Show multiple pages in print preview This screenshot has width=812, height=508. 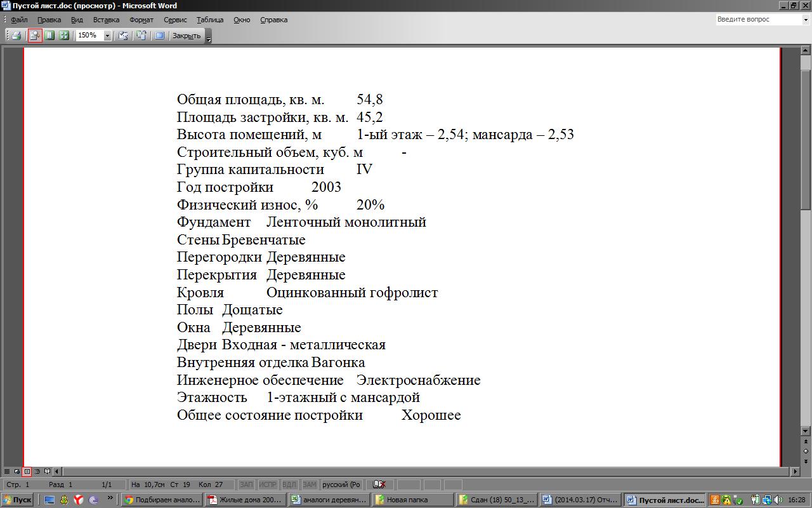[64, 36]
